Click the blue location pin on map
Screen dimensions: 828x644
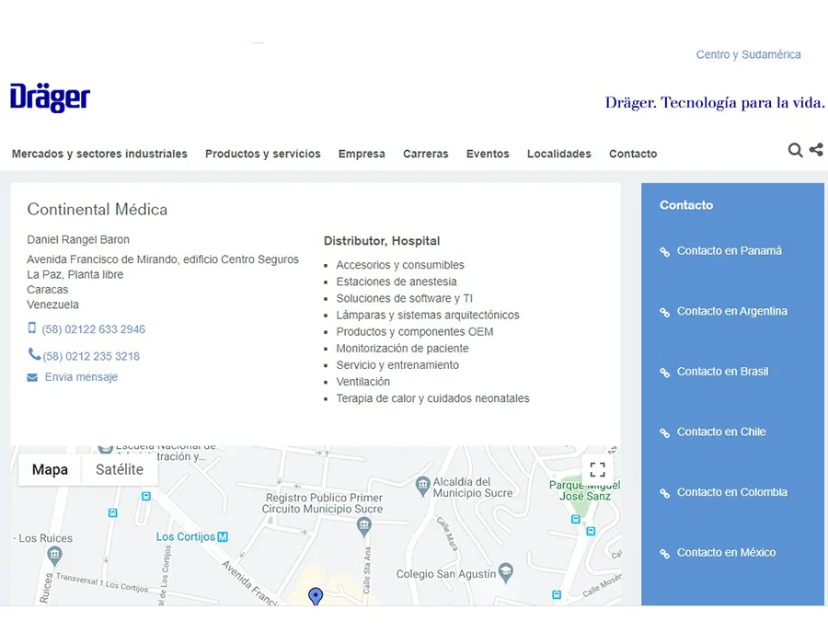click(x=316, y=596)
